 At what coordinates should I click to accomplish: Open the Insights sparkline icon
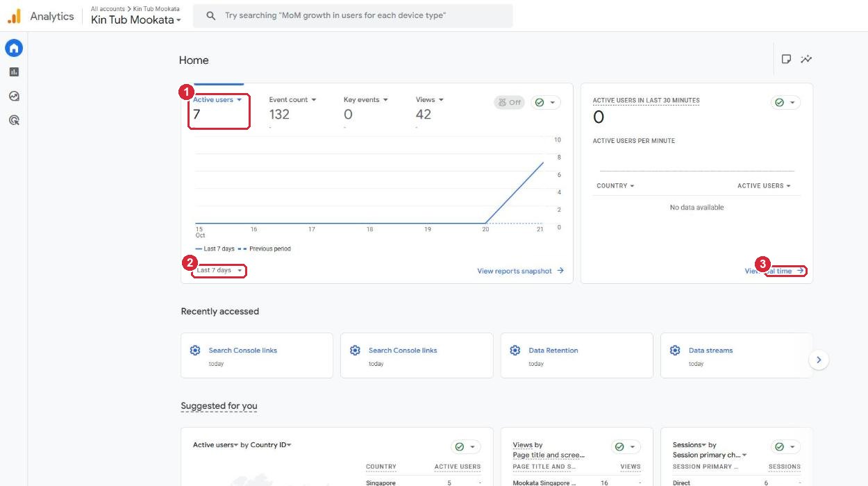[x=806, y=59]
